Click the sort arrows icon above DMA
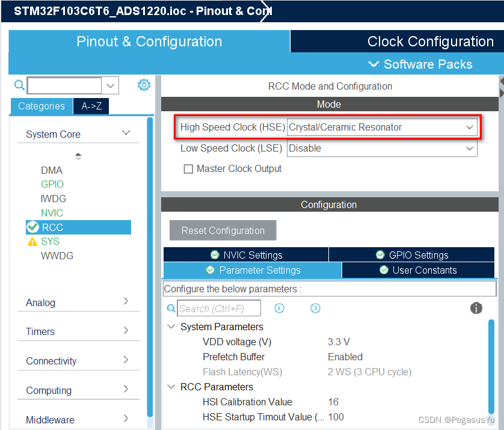Screen dimensions: 504x430 pyautogui.click(x=78, y=156)
